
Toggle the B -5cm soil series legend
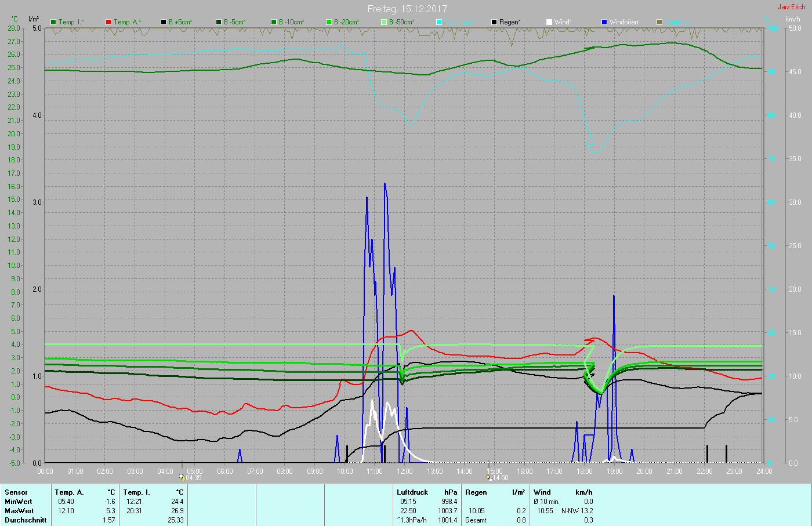(x=219, y=22)
